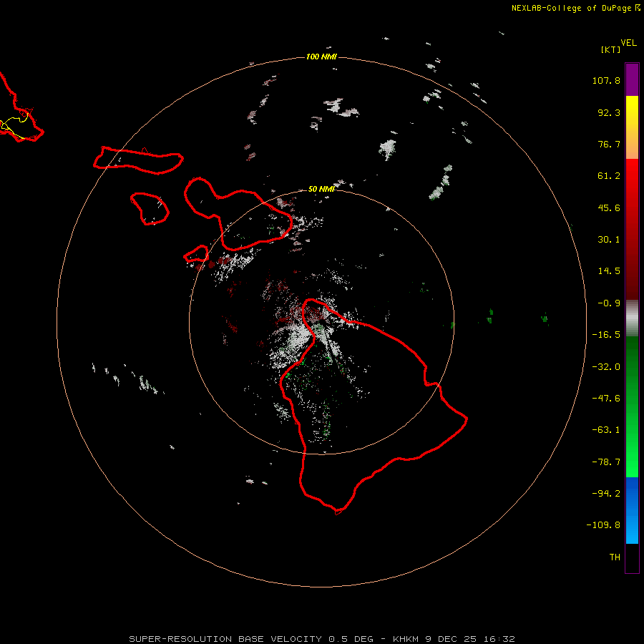Select the 30.1 legend value
Viewport: 644px width, 644px height.
click(609, 240)
